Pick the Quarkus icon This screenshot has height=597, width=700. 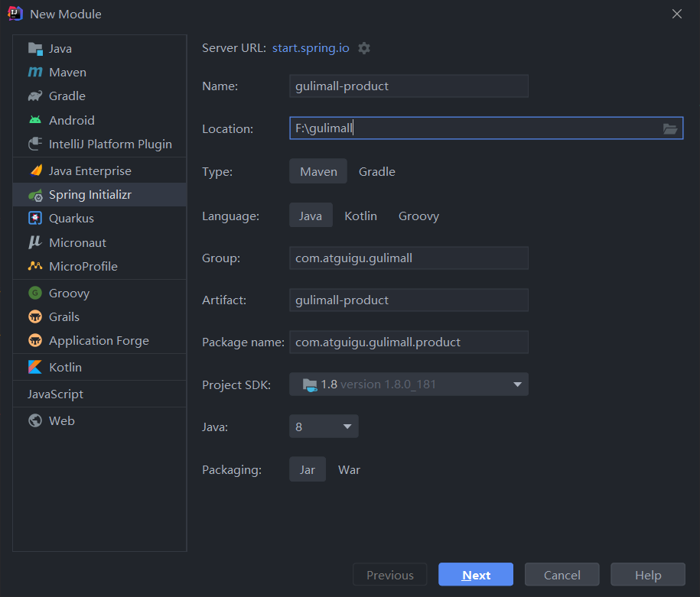35,218
